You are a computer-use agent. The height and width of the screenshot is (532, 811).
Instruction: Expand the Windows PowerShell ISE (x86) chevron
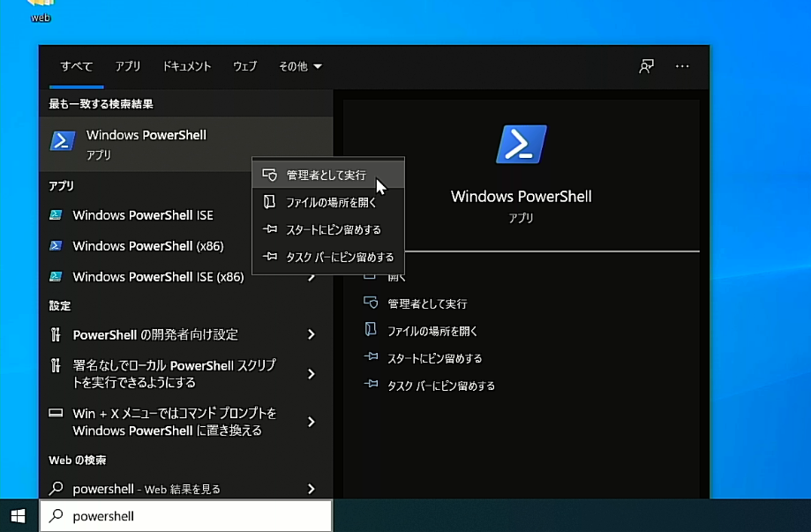pyautogui.click(x=311, y=278)
